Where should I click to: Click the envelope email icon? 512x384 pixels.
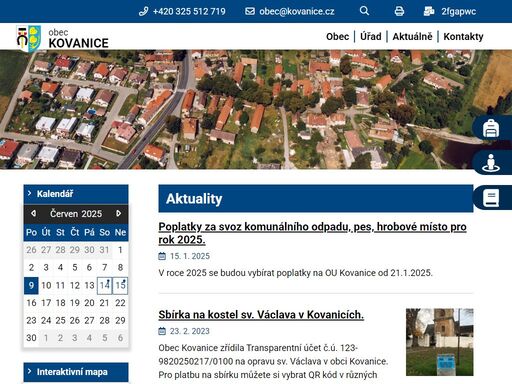click(250, 11)
